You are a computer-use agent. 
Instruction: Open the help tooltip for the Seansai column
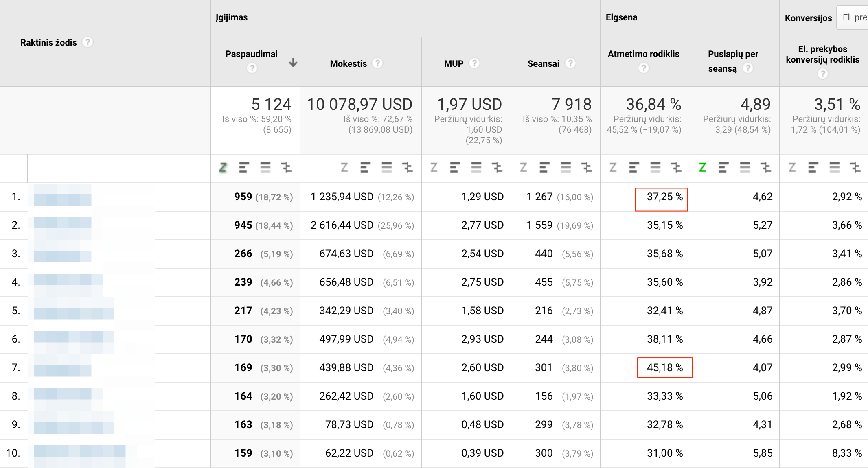(x=570, y=63)
